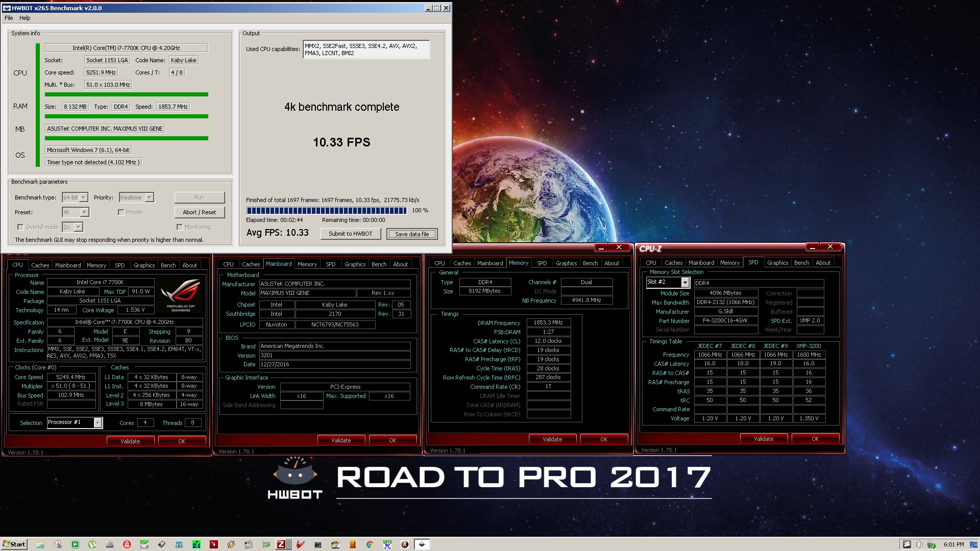This screenshot has width=980, height=551.
Task: Open green drive utility icon in taskbar
Action: [x=144, y=544]
